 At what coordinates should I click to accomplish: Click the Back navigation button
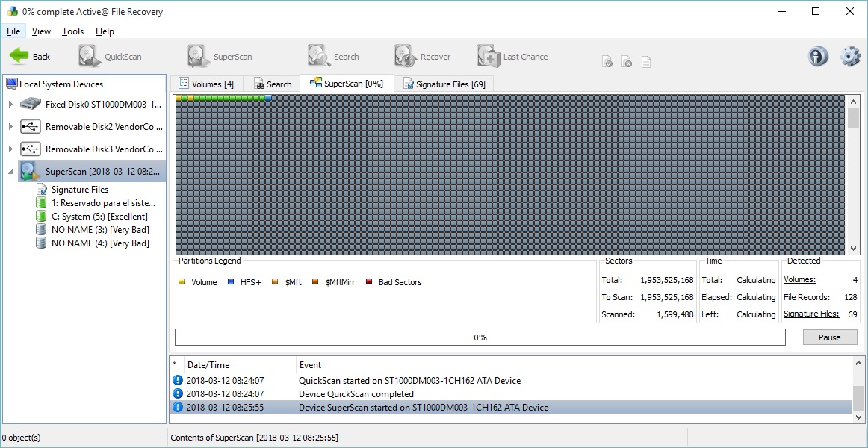coord(32,56)
